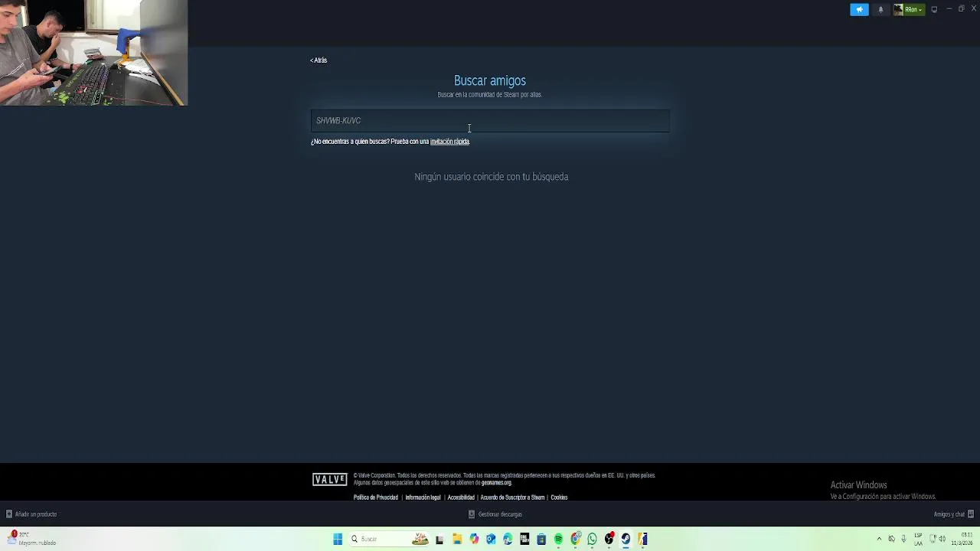
Task: Open the Steam notifications bell
Action: point(880,9)
